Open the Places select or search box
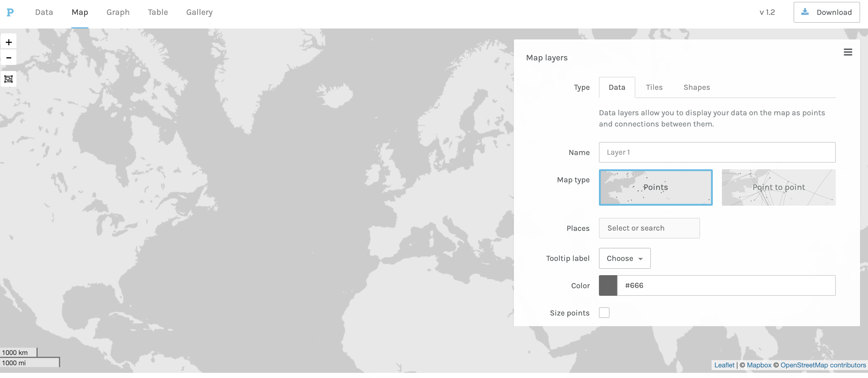868x378 pixels. pos(649,228)
